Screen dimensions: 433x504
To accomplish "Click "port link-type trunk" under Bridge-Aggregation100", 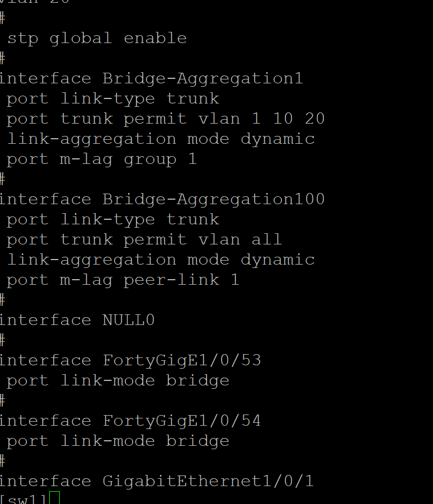I will click(x=113, y=219).
